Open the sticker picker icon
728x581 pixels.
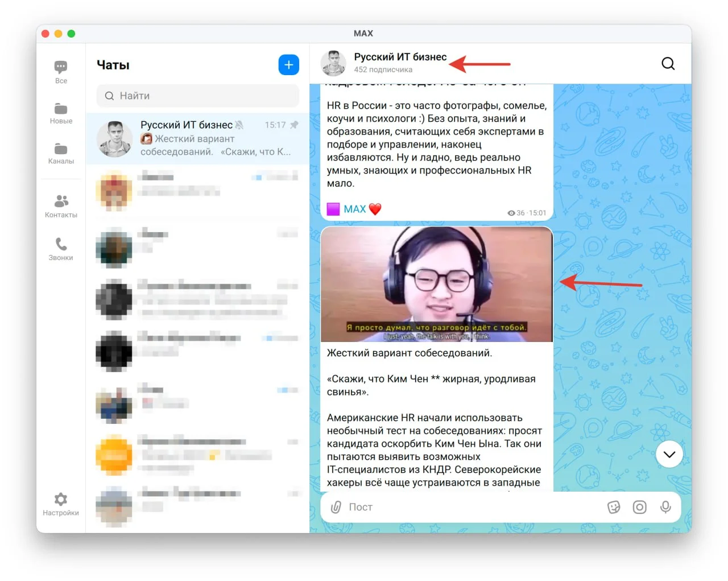[x=614, y=507]
